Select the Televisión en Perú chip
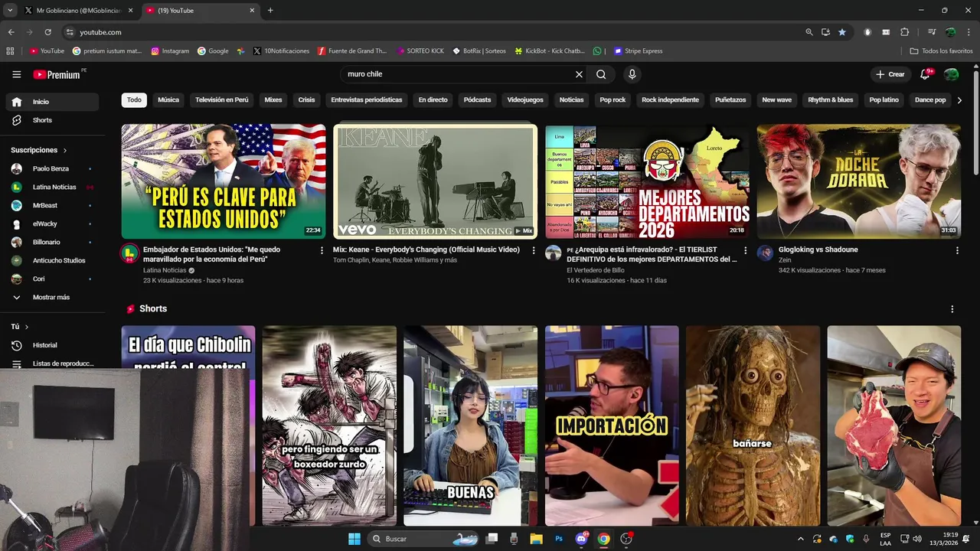The height and width of the screenshot is (551, 980). pyautogui.click(x=222, y=100)
